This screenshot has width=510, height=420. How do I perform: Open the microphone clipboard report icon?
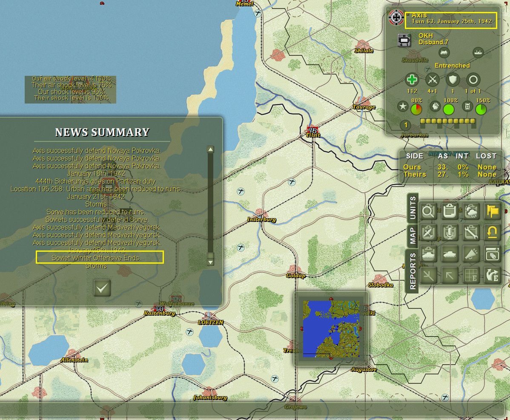450,233
